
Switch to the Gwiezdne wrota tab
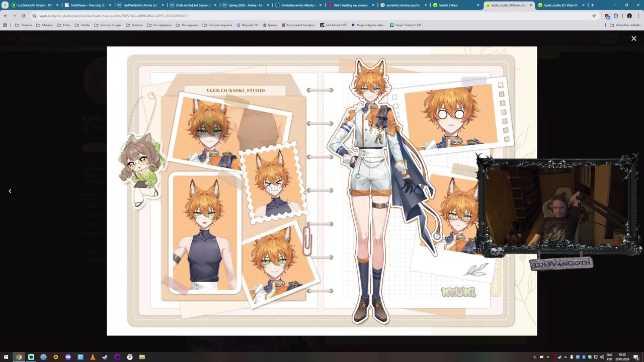pos(298,5)
